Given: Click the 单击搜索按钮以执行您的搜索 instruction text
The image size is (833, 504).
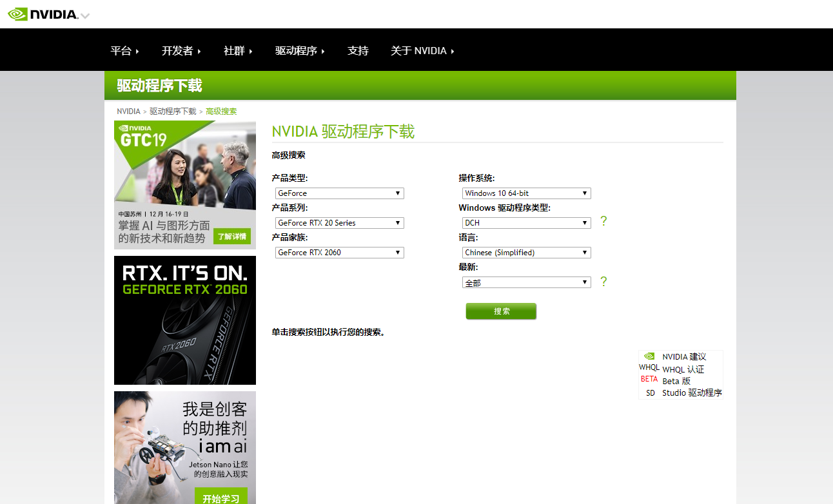Looking at the screenshot, I should click(x=328, y=333).
